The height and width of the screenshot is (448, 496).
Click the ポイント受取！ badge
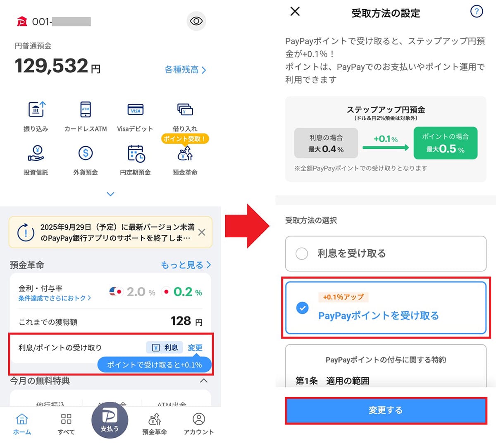[x=185, y=139]
